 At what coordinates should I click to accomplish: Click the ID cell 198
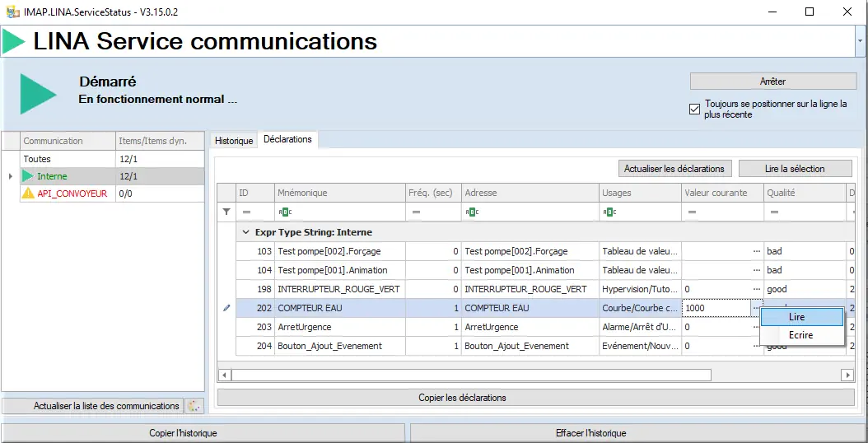(255, 289)
